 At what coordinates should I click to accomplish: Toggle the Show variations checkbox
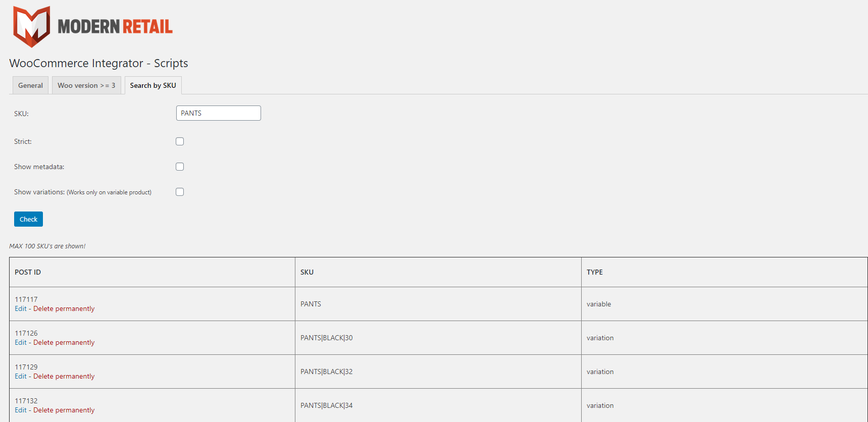coord(180,192)
